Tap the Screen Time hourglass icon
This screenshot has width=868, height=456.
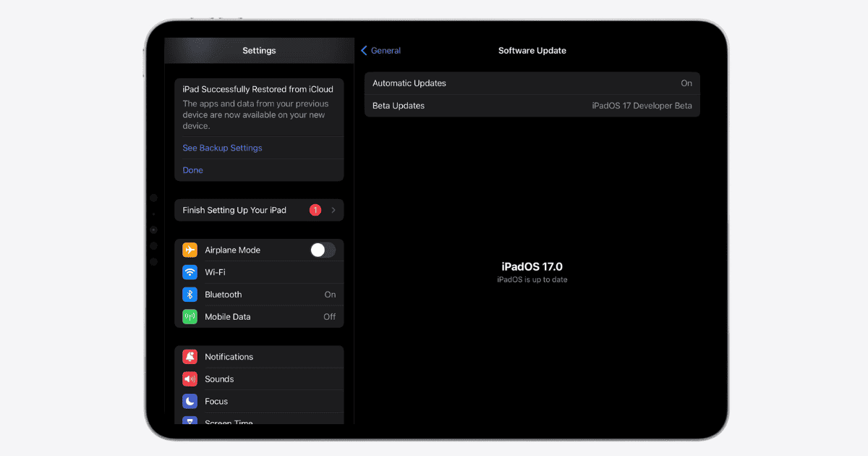(x=190, y=421)
